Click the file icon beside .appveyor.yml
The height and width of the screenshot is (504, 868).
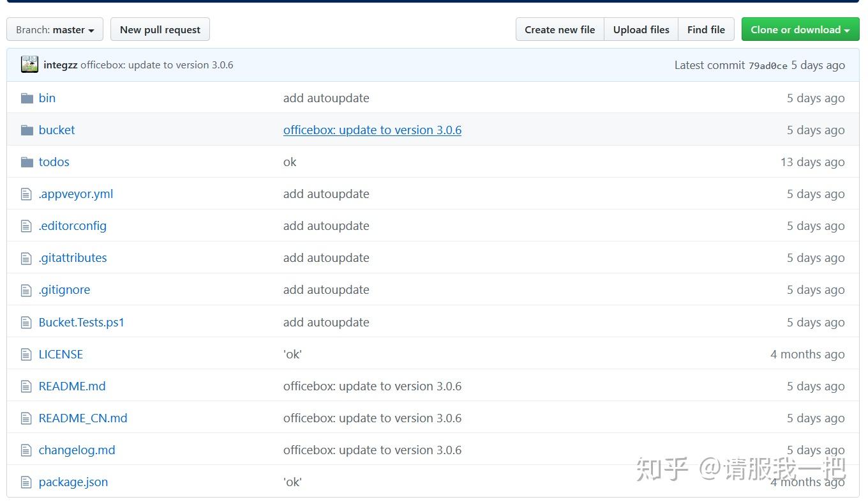26,194
